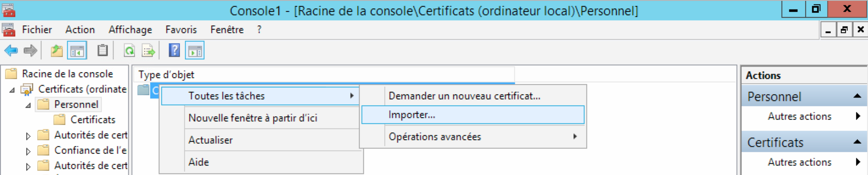Minimize the inner MDI child window

pos(828,30)
